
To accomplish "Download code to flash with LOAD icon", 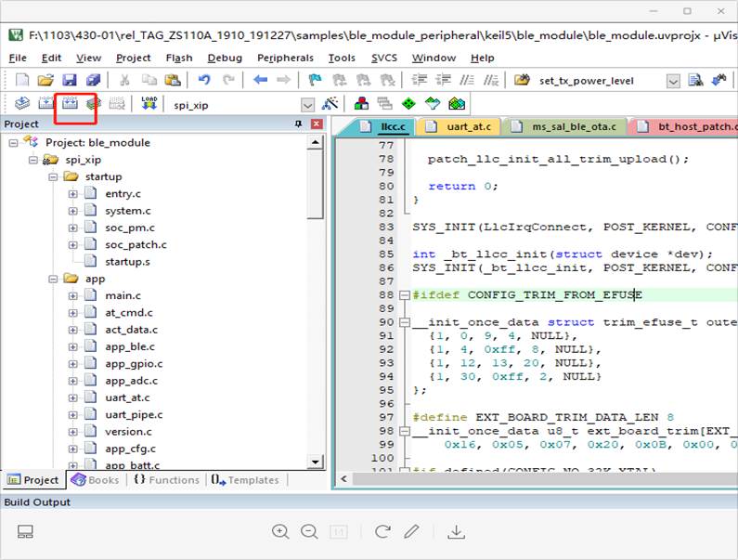I will [149, 103].
